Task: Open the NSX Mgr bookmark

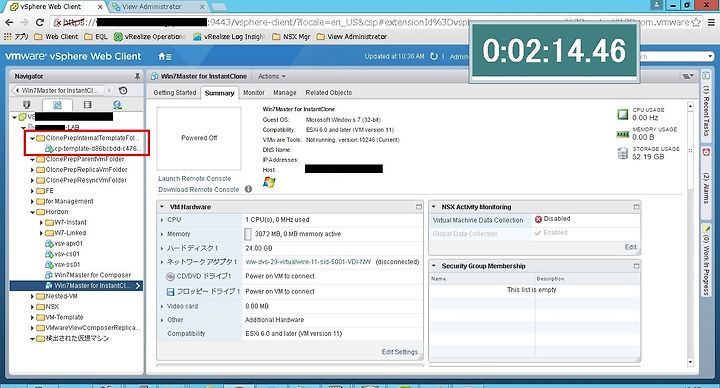Action: click(291, 37)
